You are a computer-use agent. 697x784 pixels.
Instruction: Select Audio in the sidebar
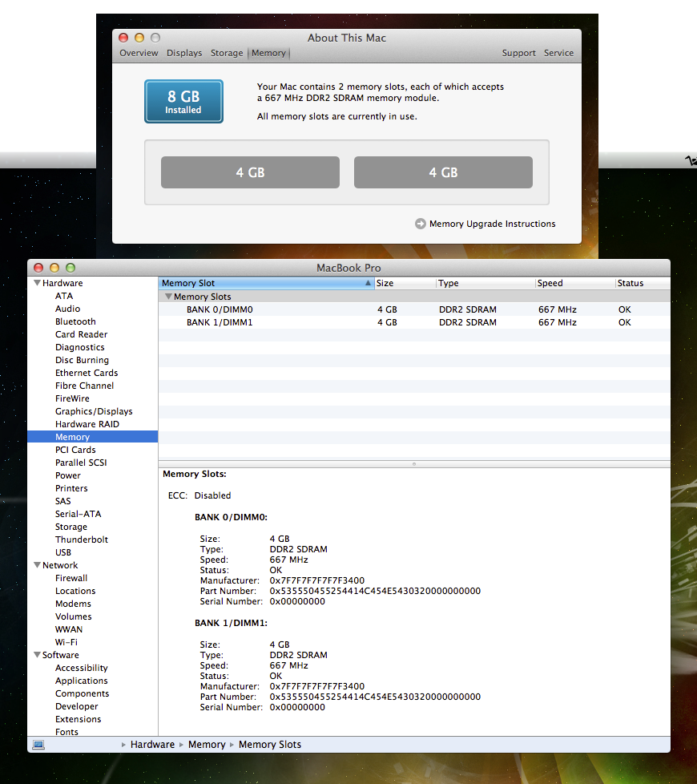(67, 309)
